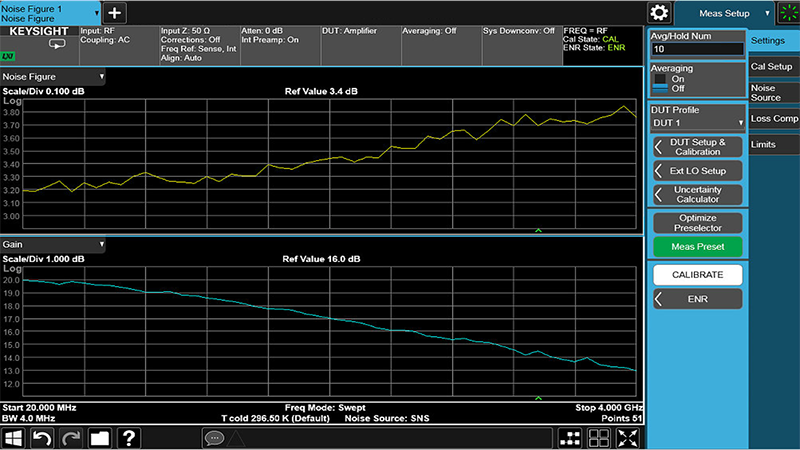
Task: Open the DUT Profile dropdown
Action: [x=697, y=122]
